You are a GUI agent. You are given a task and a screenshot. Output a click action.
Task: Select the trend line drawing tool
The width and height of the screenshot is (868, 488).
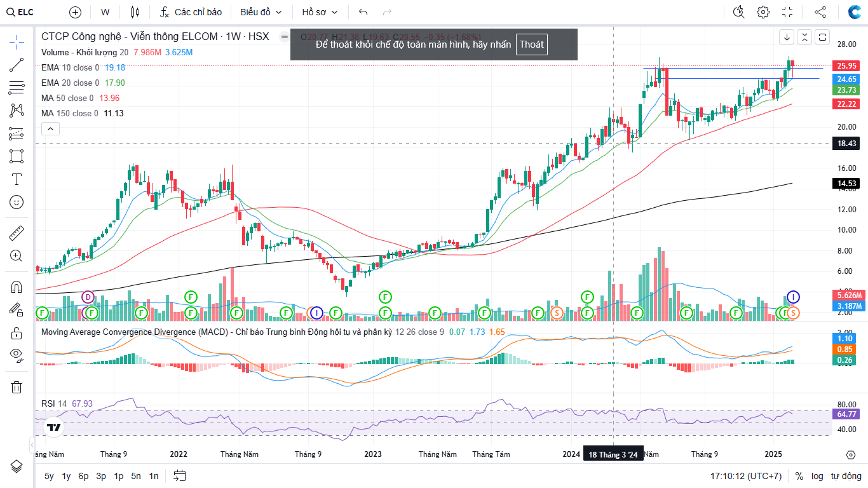[17, 64]
